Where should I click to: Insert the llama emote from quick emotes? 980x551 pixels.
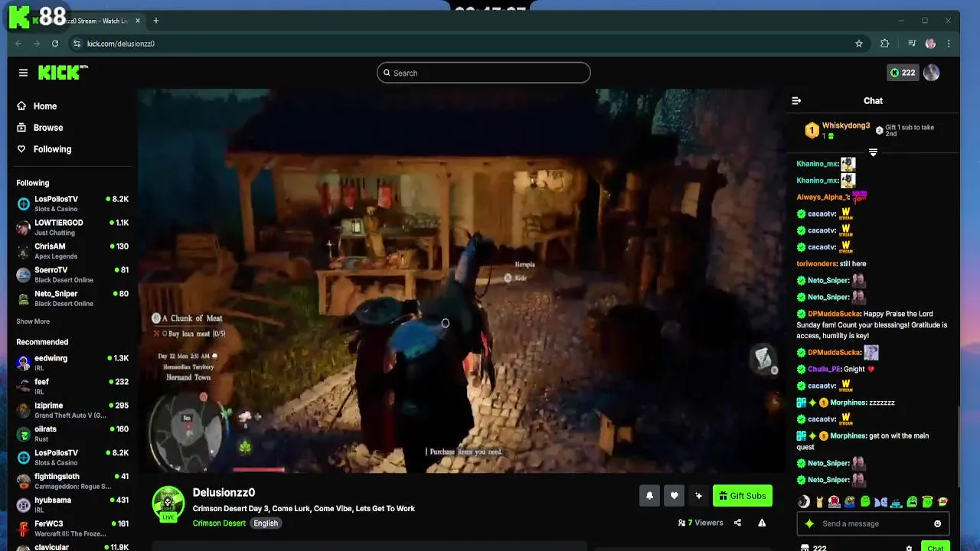pos(819,502)
